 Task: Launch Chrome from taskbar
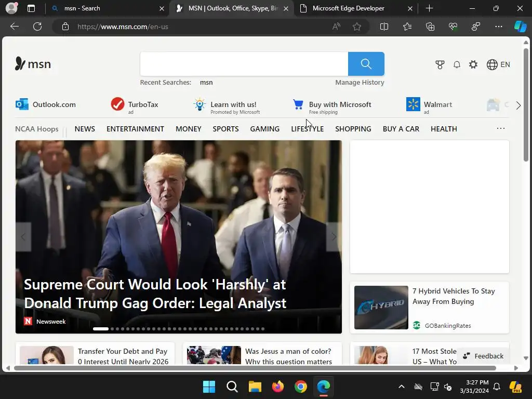[x=301, y=387]
